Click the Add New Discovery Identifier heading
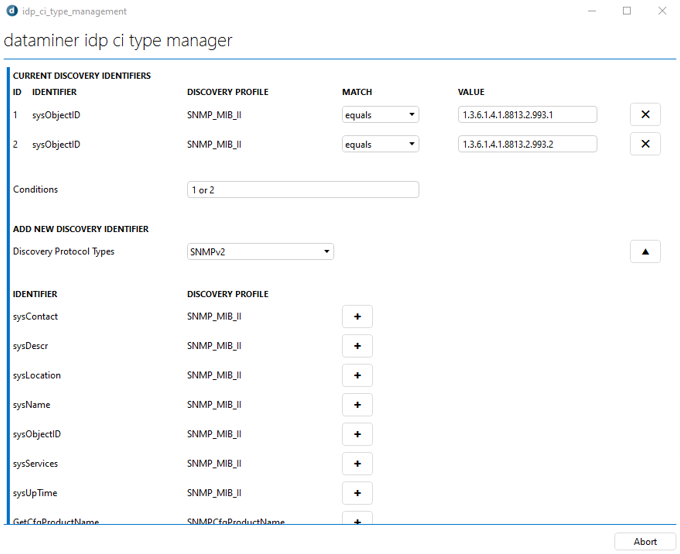The width and height of the screenshot is (680, 554). [x=81, y=229]
